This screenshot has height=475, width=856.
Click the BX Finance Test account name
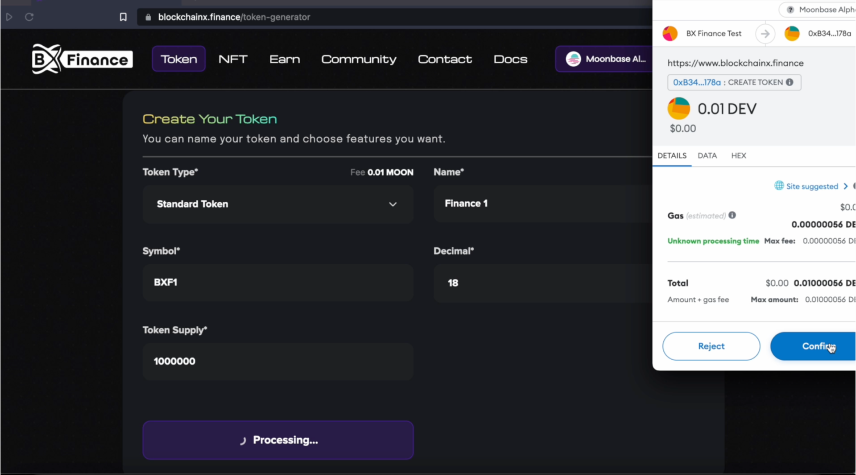pyautogui.click(x=714, y=33)
